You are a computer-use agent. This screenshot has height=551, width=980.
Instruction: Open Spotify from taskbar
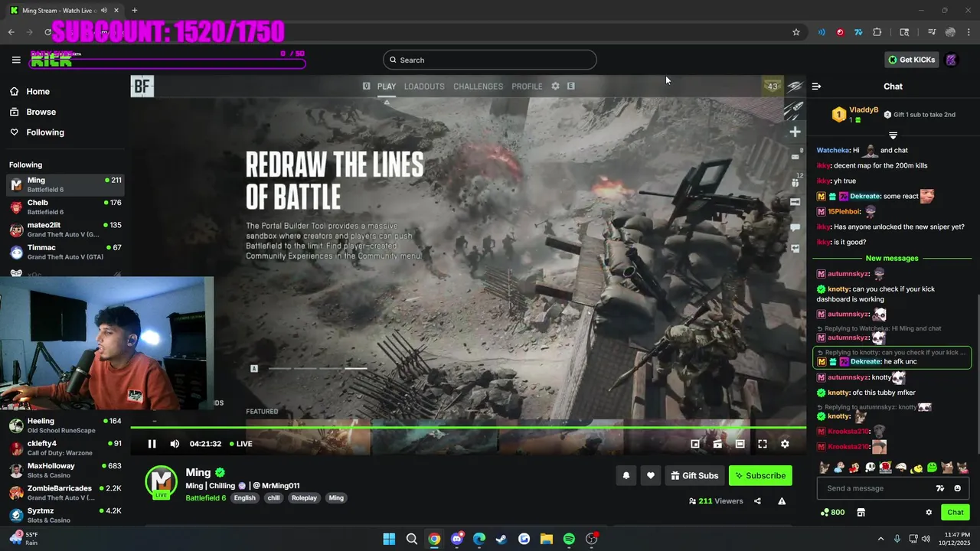(x=569, y=539)
